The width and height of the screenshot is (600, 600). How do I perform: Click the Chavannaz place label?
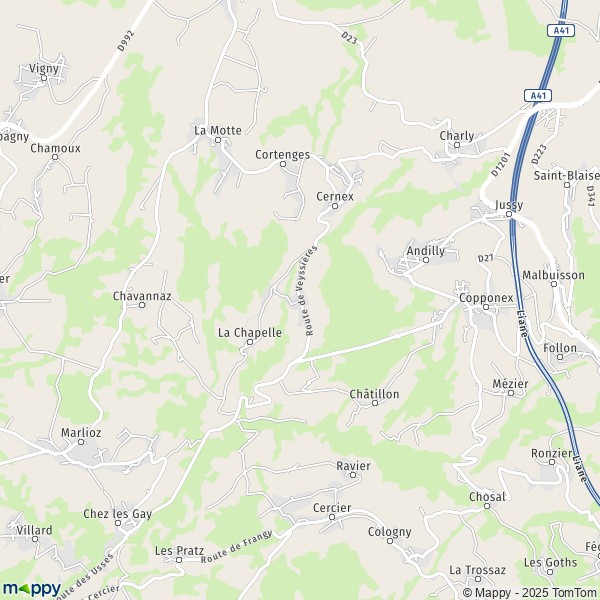pos(142,296)
